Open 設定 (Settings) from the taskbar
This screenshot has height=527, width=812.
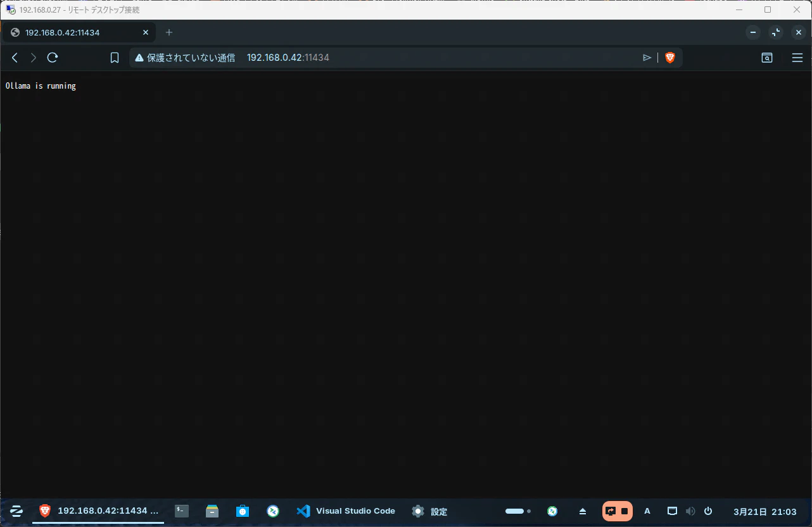click(429, 511)
